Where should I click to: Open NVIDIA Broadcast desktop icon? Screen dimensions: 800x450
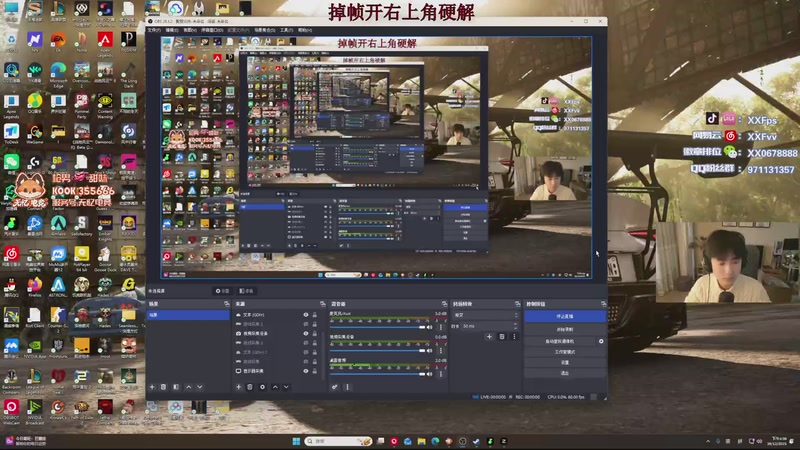pos(35,411)
